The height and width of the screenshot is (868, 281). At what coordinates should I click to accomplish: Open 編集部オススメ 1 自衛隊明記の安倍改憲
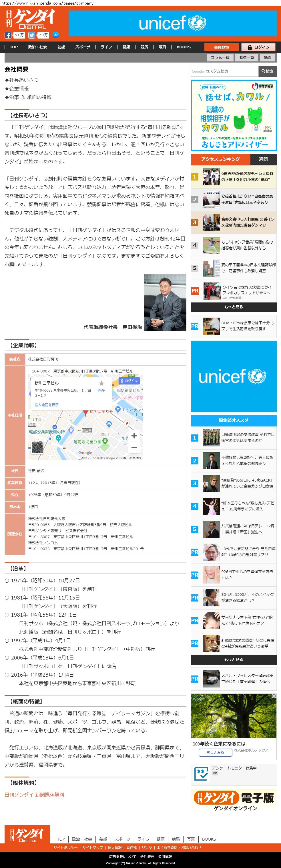point(234,438)
